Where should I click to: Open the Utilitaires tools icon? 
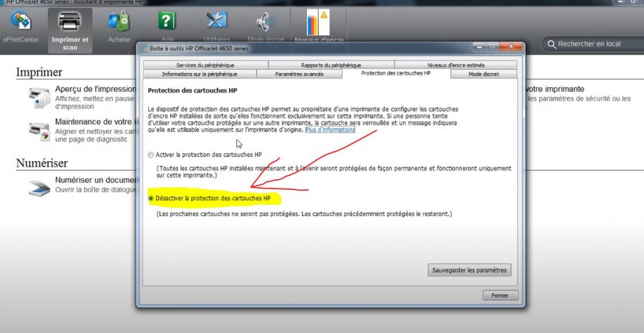coord(217,21)
